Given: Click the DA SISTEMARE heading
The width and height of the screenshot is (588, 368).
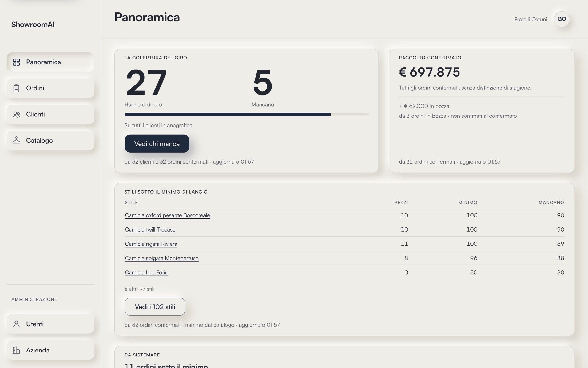Looking at the screenshot, I should pyautogui.click(x=142, y=355).
